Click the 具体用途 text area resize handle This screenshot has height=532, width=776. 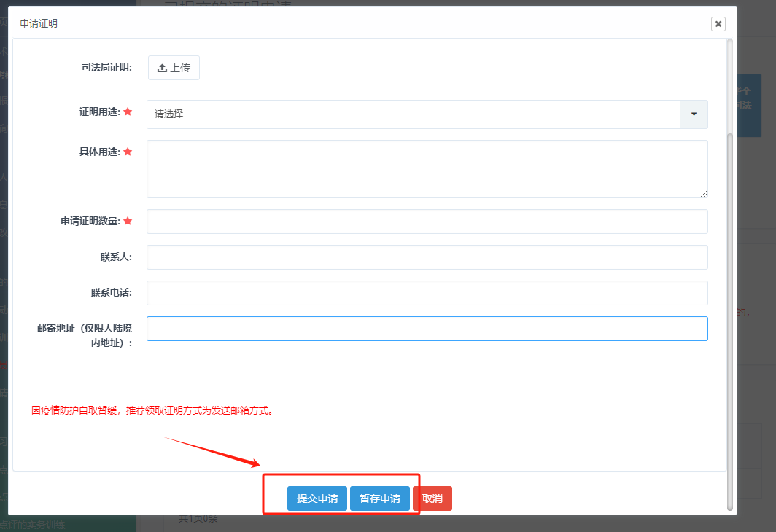click(704, 194)
